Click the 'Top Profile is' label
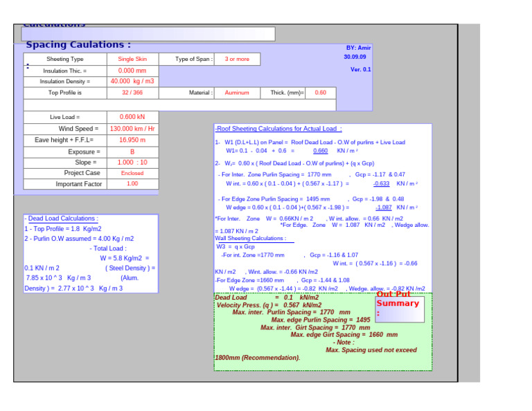The height and width of the screenshot is (411, 532). [65, 93]
